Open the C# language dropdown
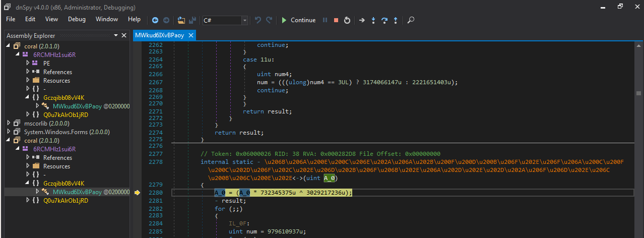This screenshot has height=238, width=644. pyautogui.click(x=245, y=20)
